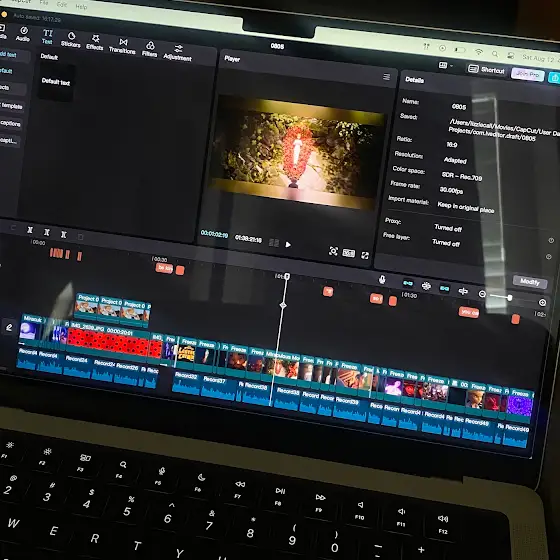Viewport: 560px width, 560px height.
Task: Click the info icon beside the Free layer row
Action: (x=549, y=256)
